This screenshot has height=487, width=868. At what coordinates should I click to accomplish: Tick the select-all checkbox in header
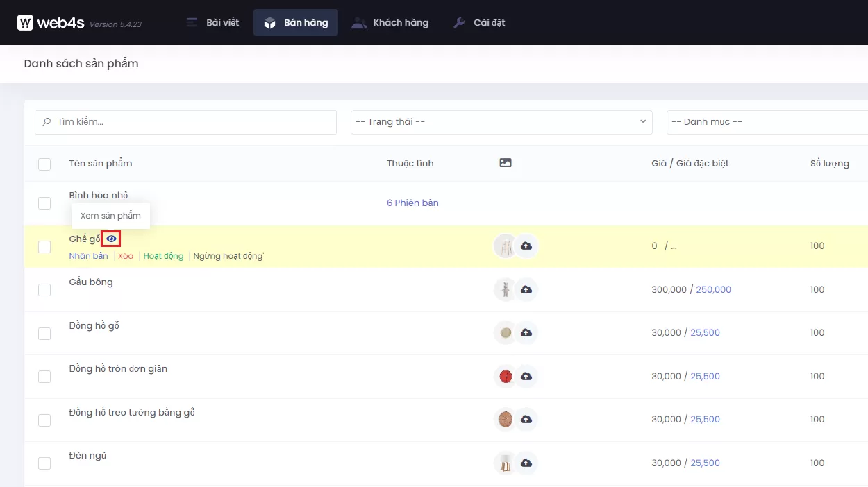click(44, 164)
